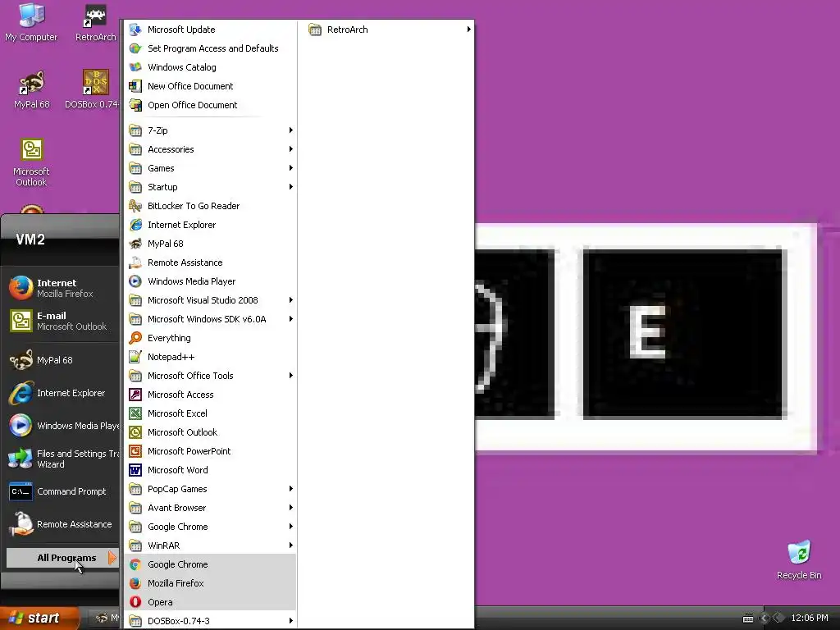Screen dimensions: 840x630
Task: Click the All Programs button
Action: pos(62,558)
